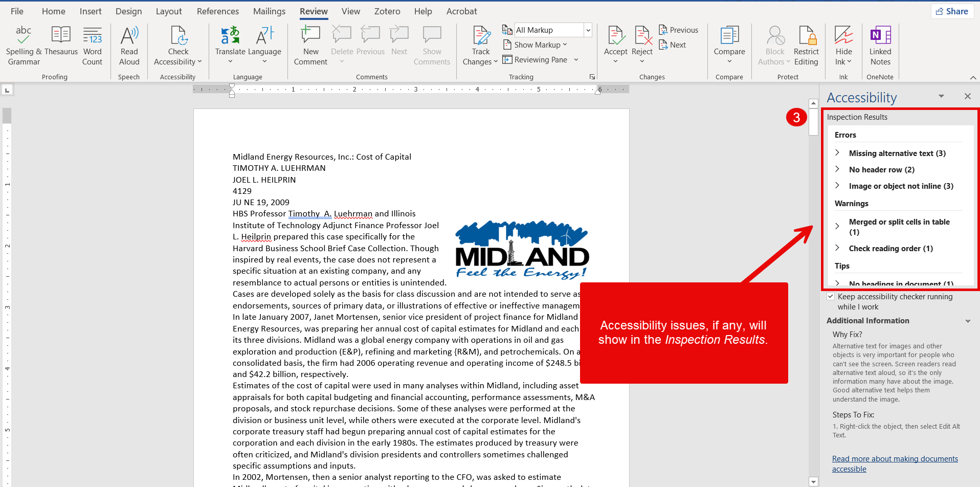Open the Compare documents tool

click(729, 45)
